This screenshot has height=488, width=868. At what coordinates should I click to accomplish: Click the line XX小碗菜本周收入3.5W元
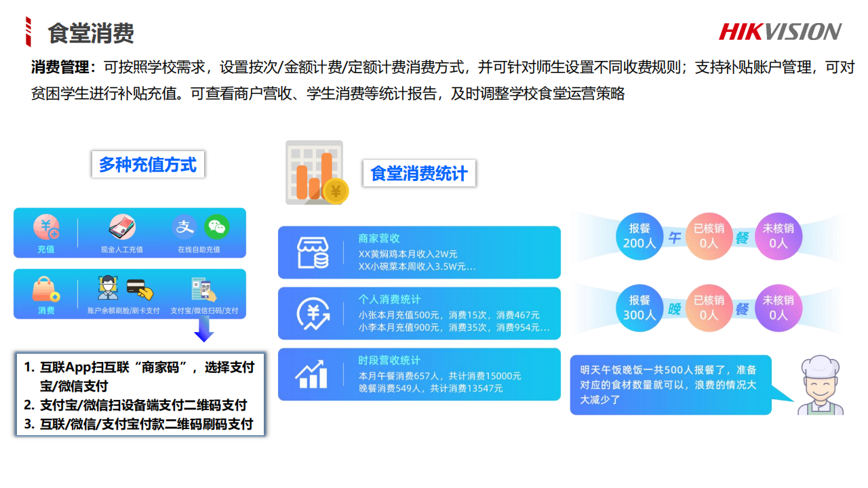[417, 266]
